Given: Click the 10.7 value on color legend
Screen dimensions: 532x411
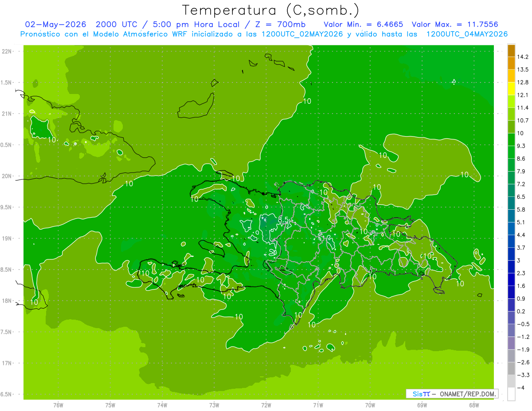Looking at the screenshot, I should click(x=524, y=121).
